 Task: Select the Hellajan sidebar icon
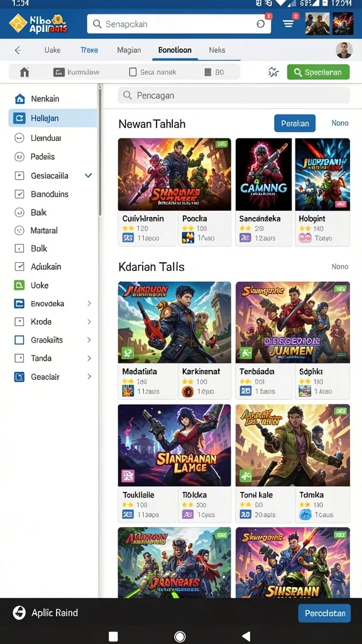[19, 118]
